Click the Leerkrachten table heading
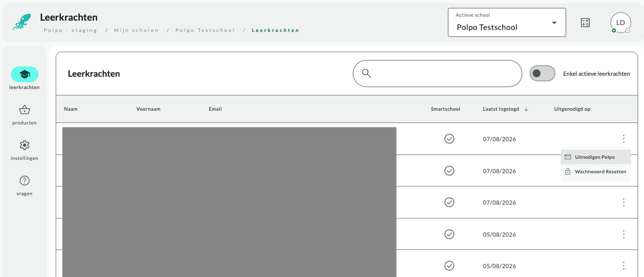 pyautogui.click(x=94, y=74)
